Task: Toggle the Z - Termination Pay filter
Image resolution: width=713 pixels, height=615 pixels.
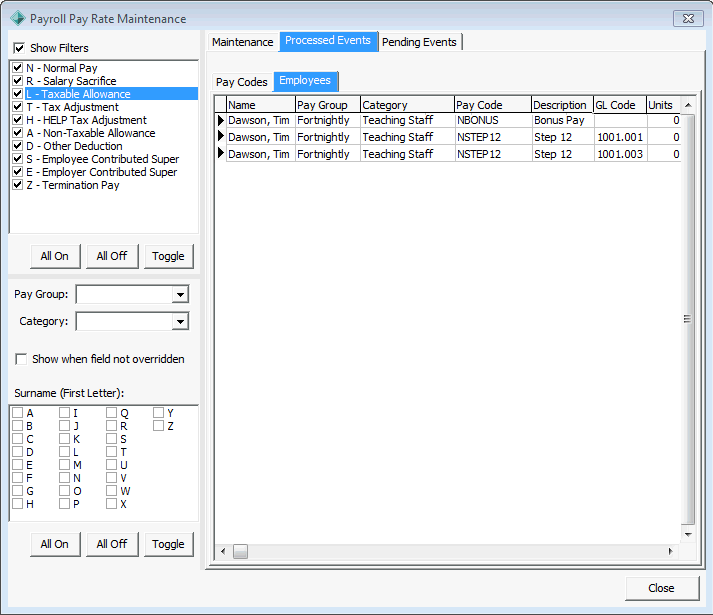Action: pos(17,185)
